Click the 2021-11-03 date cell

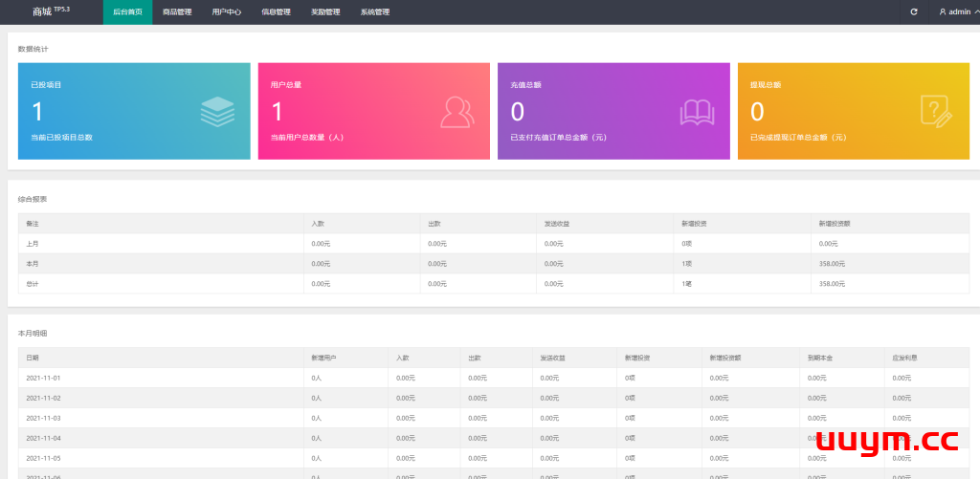(44, 418)
